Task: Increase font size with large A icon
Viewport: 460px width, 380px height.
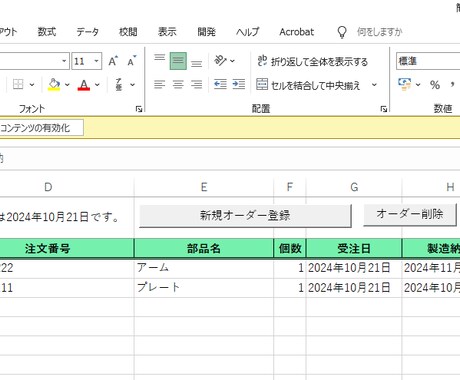Action: pos(113,61)
